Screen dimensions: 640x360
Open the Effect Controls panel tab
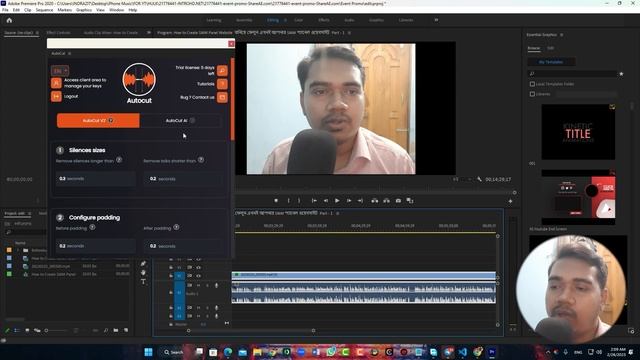(x=58, y=33)
